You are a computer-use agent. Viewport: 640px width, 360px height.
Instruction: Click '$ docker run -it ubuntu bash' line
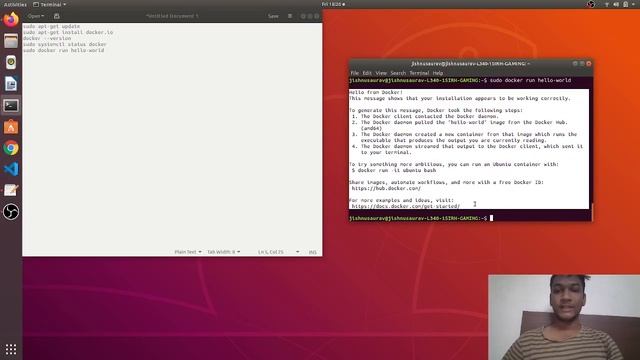[x=393, y=170]
